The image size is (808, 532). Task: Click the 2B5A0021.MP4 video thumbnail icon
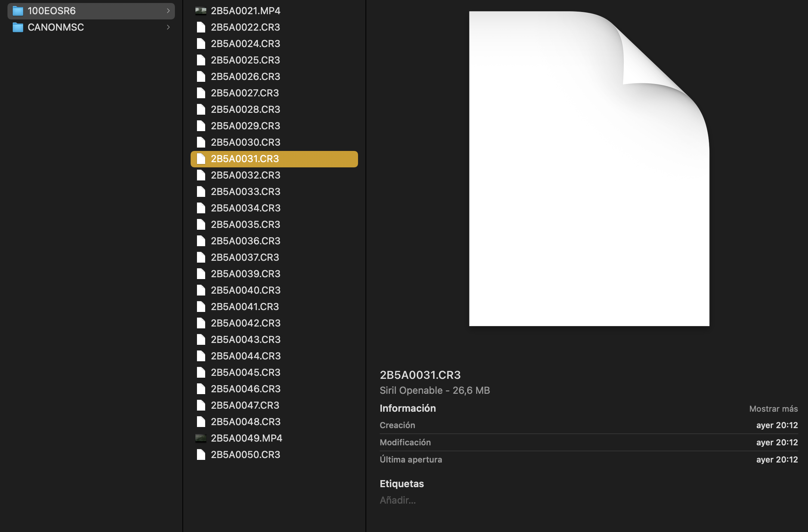click(201, 11)
